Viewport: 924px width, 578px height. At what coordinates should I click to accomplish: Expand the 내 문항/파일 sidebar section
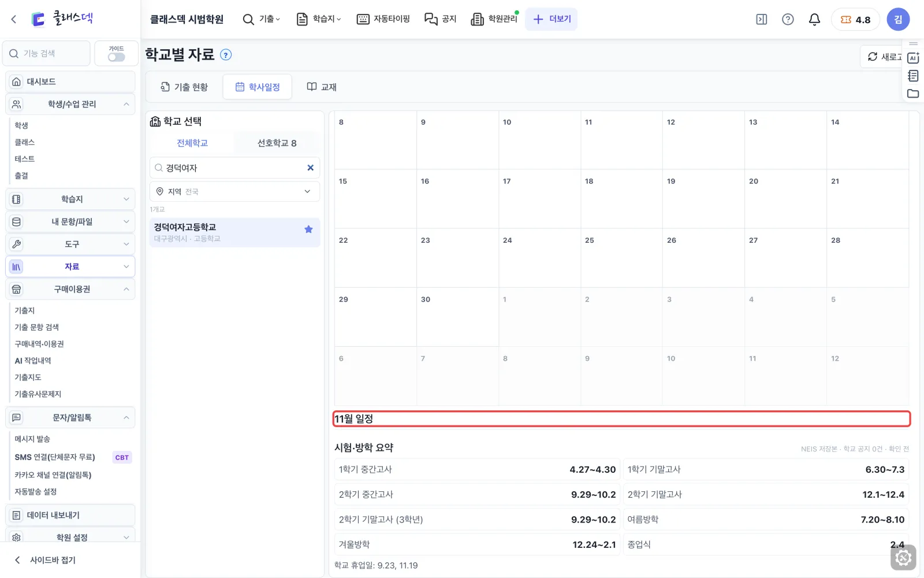pos(70,222)
